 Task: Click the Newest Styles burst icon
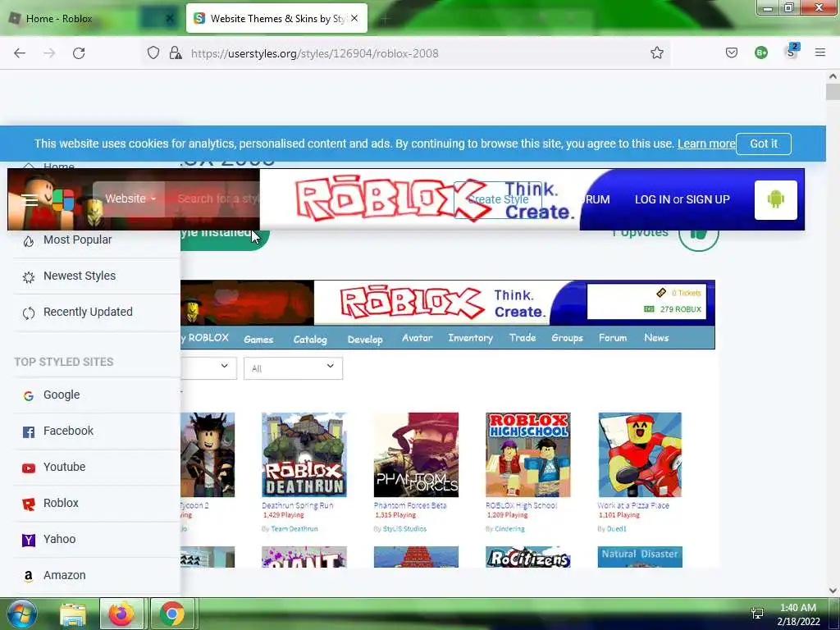[29, 277]
